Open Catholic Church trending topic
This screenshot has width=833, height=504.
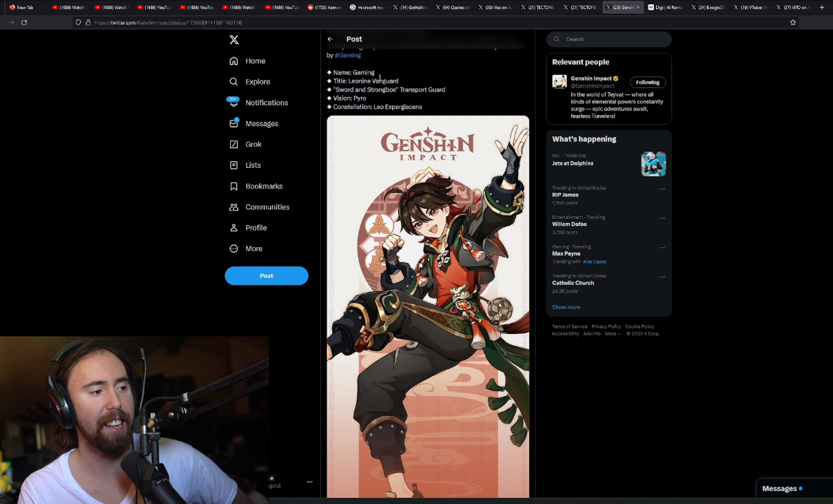[573, 282]
